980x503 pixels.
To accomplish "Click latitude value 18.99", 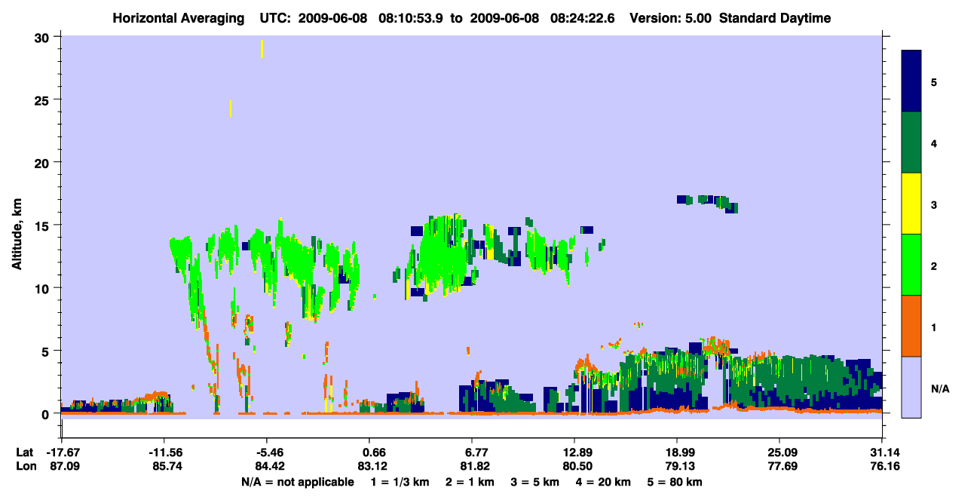I will 677,452.
